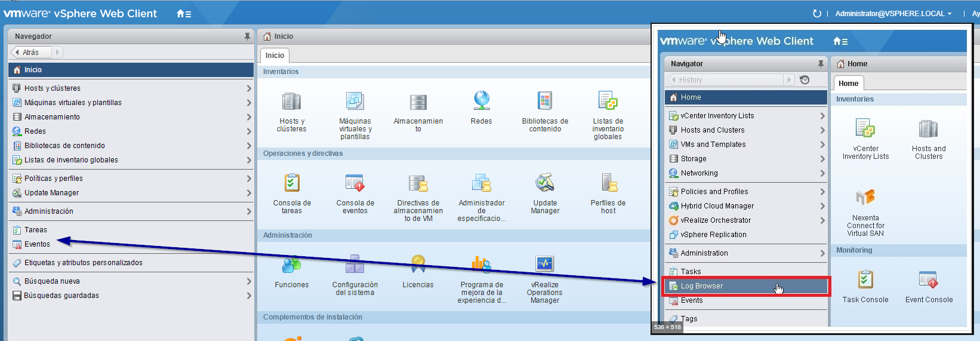
Task: Click the refresh icon near Administrator
Action: [x=817, y=13]
